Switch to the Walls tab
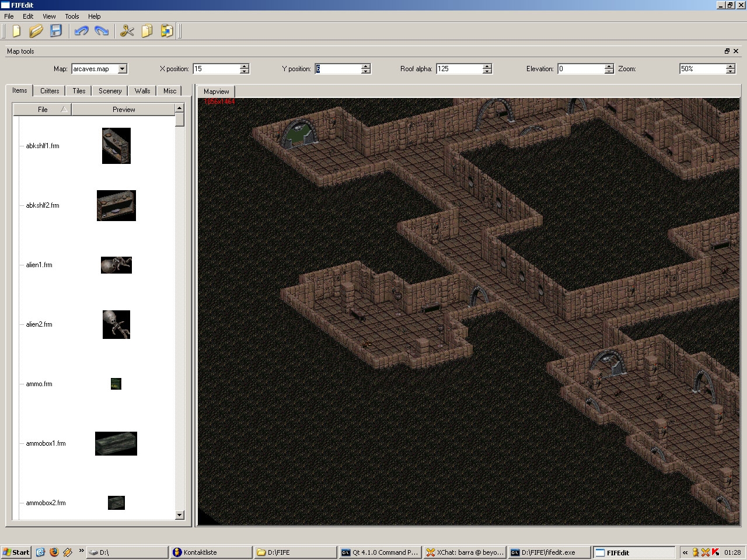 [142, 91]
